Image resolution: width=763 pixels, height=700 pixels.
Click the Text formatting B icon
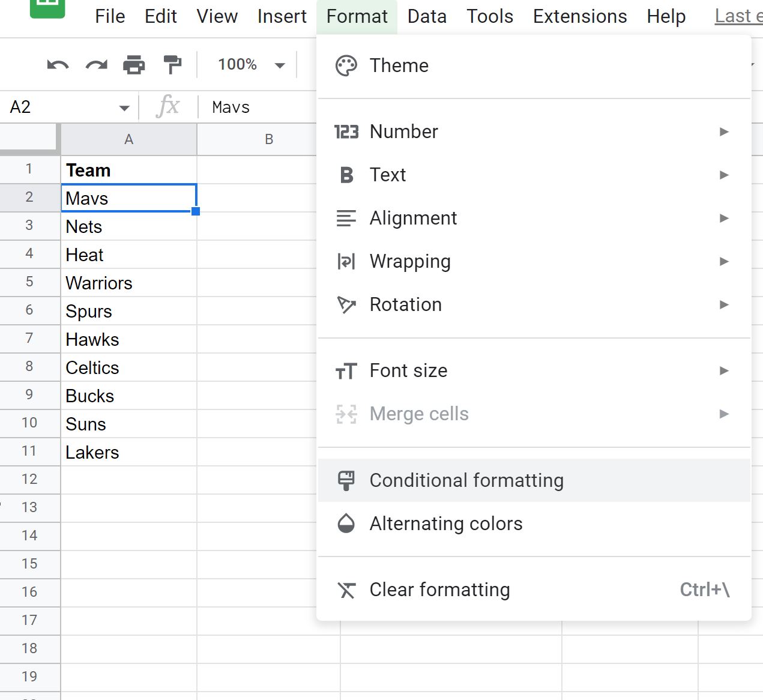(x=346, y=175)
